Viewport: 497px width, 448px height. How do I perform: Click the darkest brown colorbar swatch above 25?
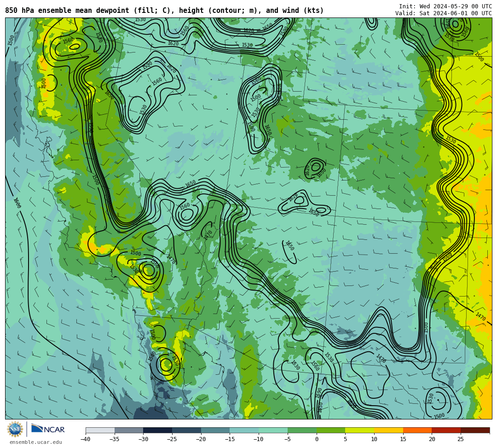click(475, 430)
